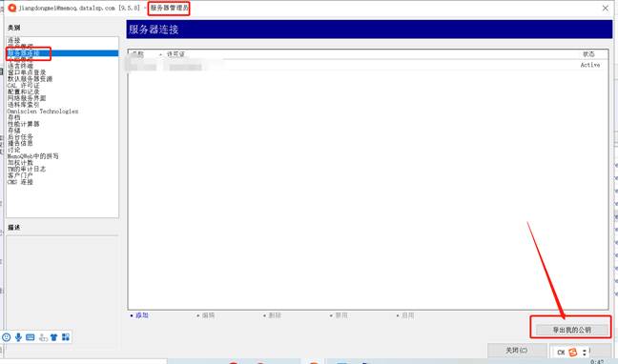Sort by the 状态 column header
This screenshot has height=364, width=618.
point(588,54)
